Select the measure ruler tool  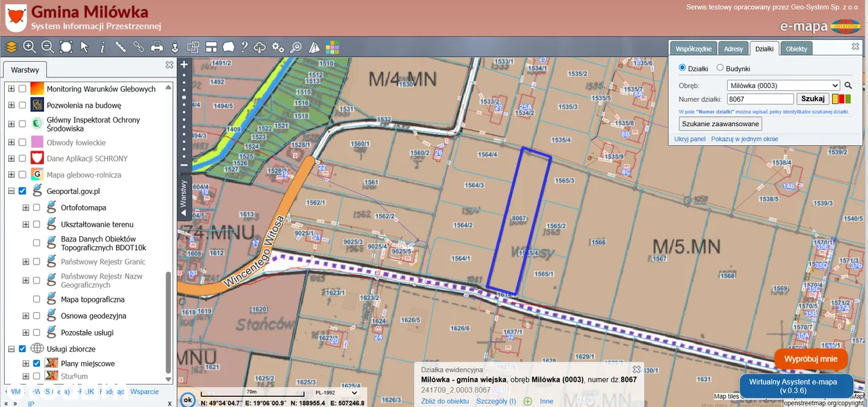tap(121, 47)
